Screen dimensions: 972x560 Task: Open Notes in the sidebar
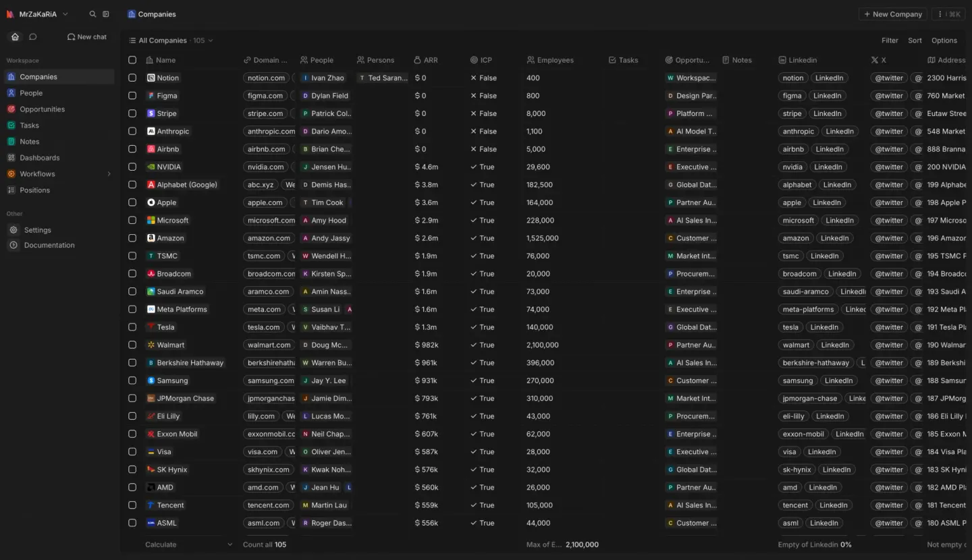pos(59,142)
